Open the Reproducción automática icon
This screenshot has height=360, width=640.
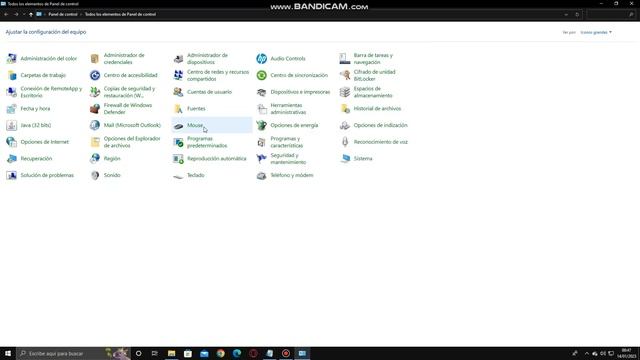coord(178,158)
